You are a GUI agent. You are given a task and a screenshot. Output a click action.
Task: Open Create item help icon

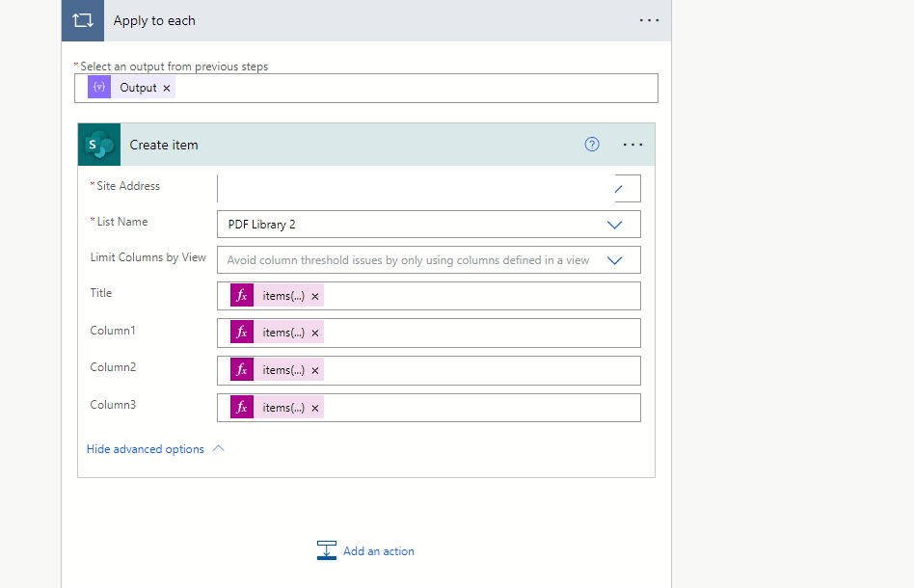pos(592,145)
